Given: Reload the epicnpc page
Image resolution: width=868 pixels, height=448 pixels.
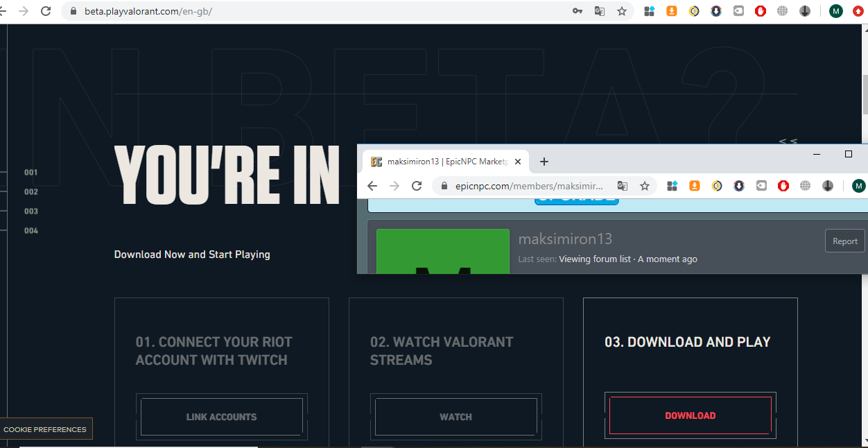Looking at the screenshot, I should [417, 186].
